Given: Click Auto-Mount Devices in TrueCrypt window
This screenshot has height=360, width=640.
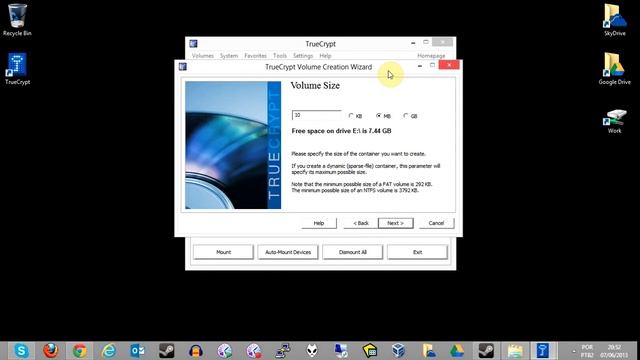Looking at the screenshot, I should click(x=288, y=252).
